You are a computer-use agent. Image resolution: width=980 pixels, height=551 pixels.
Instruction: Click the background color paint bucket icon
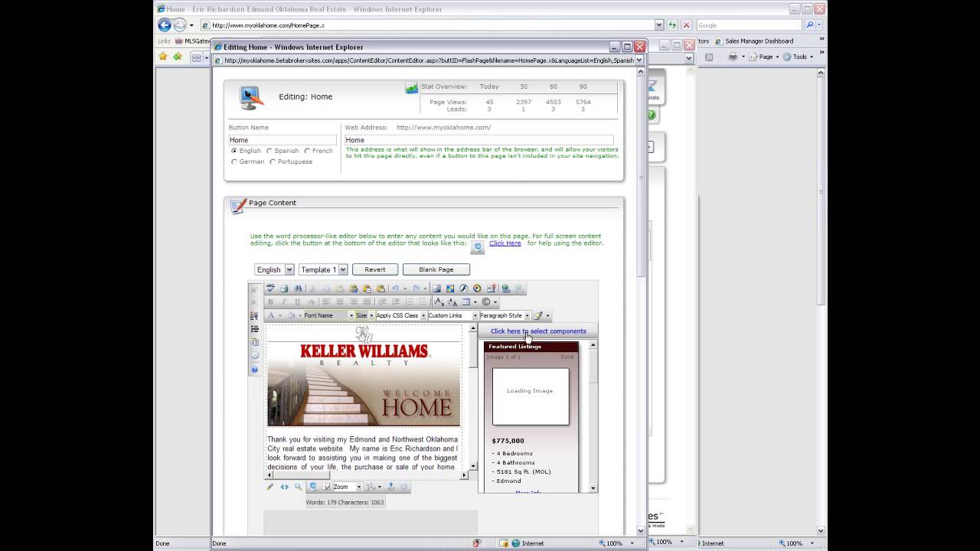[x=291, y=315]
